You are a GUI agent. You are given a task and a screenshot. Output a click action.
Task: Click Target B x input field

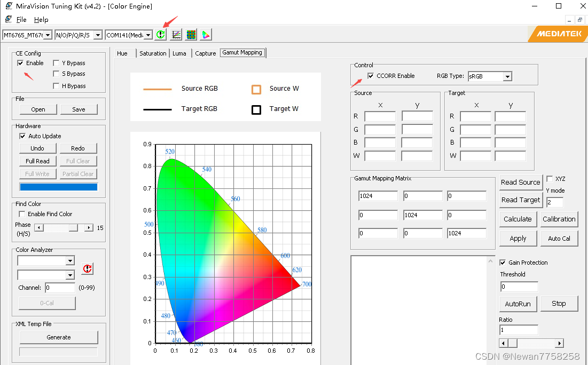click(x=475, y=142)
